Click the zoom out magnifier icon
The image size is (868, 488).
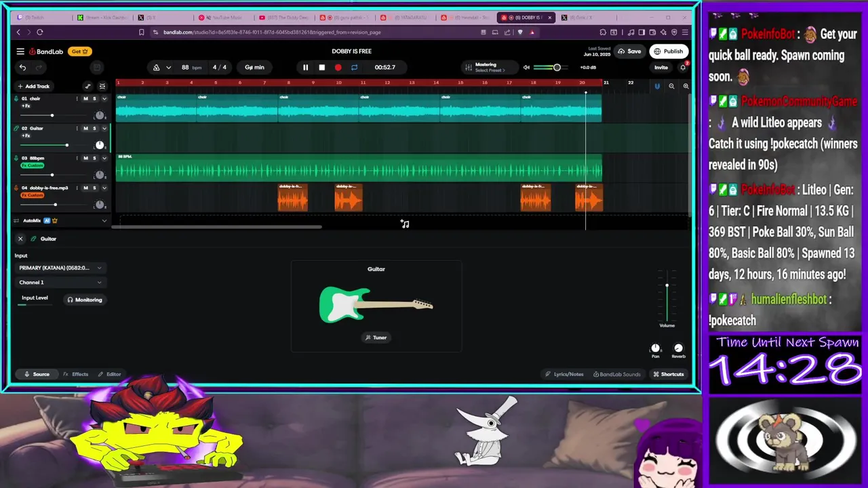click(671, 86)
